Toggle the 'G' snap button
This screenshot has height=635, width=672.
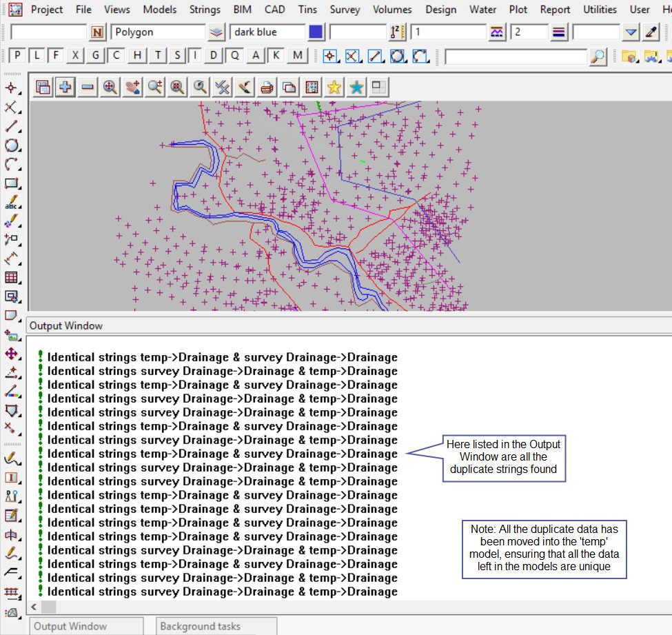click(96, 56)
